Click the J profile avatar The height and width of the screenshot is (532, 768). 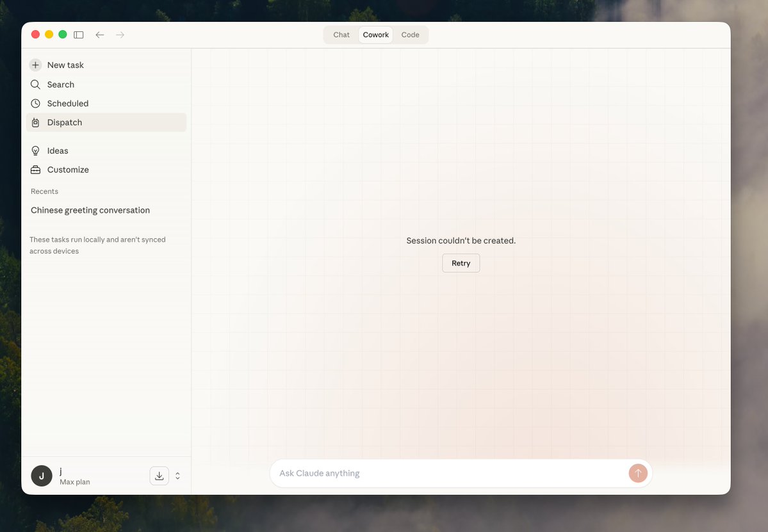coord(42,476)
